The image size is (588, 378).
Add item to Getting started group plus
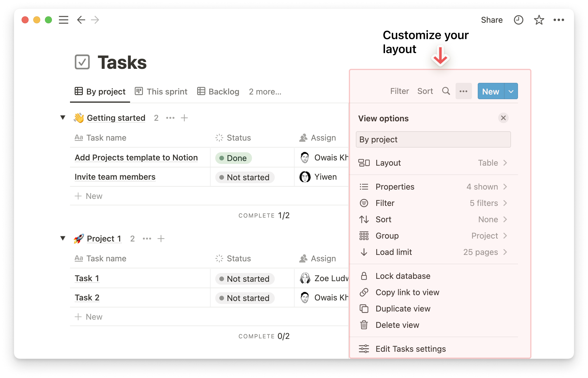[x=184, y=118]
